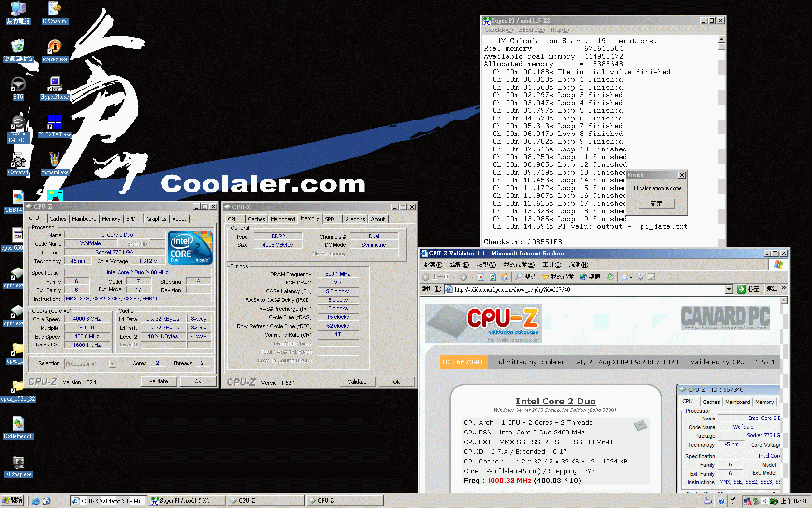Click the Intel Core 2 Duo heading link
The image size is (812, 508).
(x=555, y=401)
